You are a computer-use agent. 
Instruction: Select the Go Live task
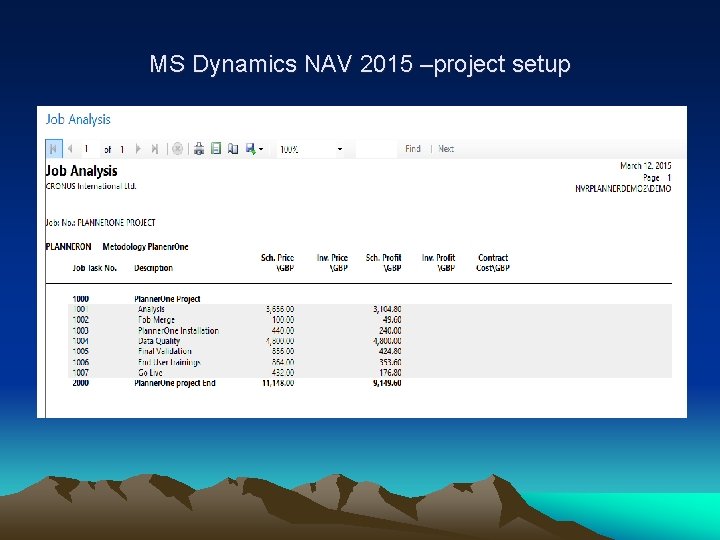[370, 372]
